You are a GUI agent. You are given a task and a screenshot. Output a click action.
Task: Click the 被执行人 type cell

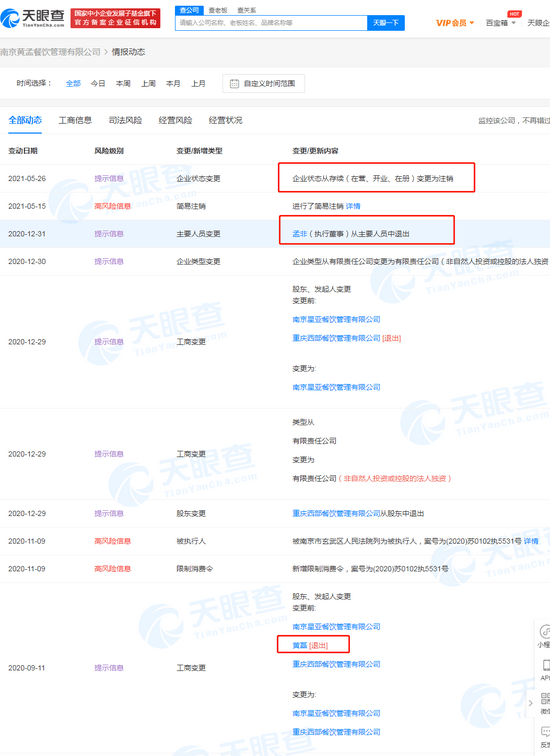pyautogui.click(x=191, y=541)
